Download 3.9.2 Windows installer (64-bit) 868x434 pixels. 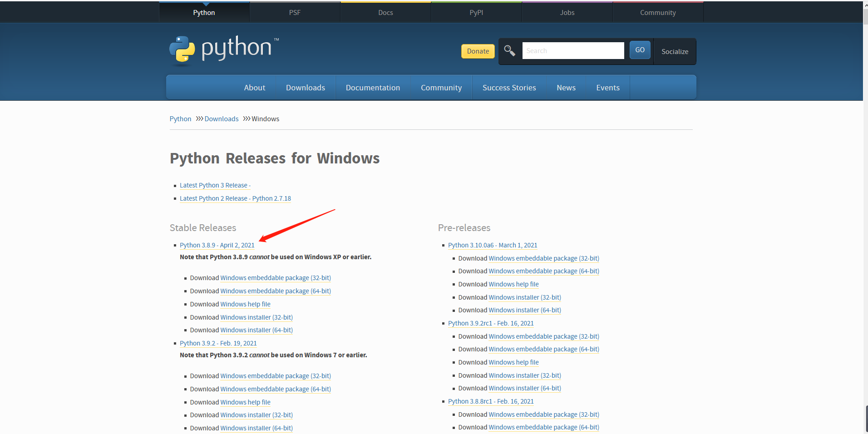(x=256, y=428)
